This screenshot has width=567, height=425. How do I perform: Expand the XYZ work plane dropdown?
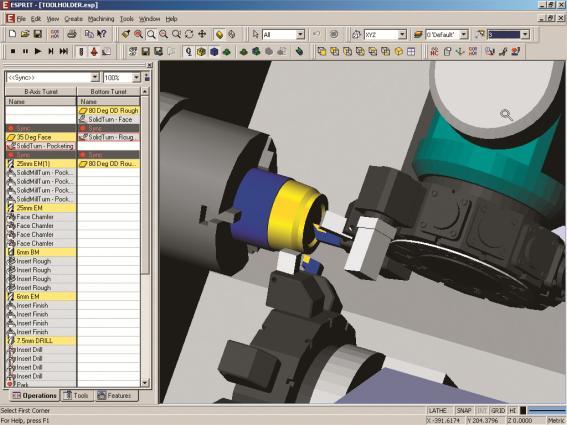402,35
